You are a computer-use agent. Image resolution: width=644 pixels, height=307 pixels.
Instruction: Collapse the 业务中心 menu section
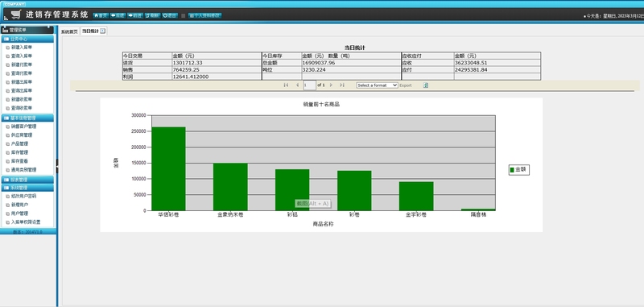[x=27, y=39]
